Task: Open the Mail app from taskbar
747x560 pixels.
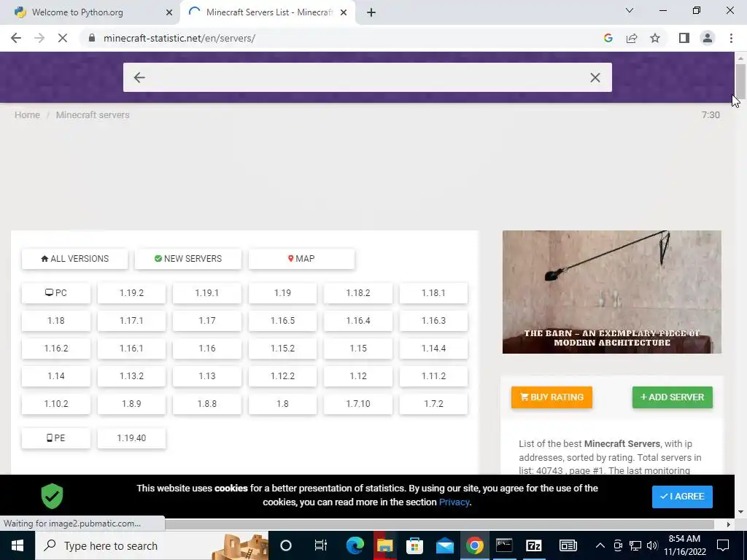Action: [444, 545]
